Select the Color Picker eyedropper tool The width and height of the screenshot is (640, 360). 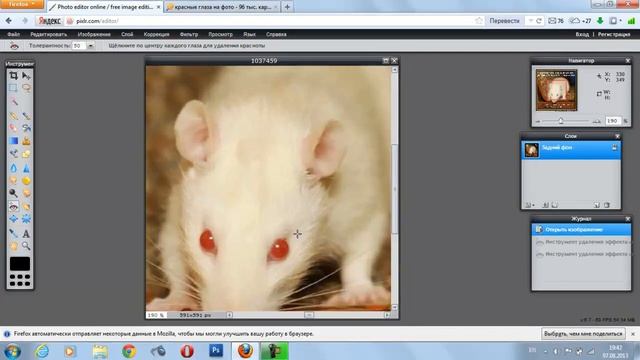click(13, 233)
